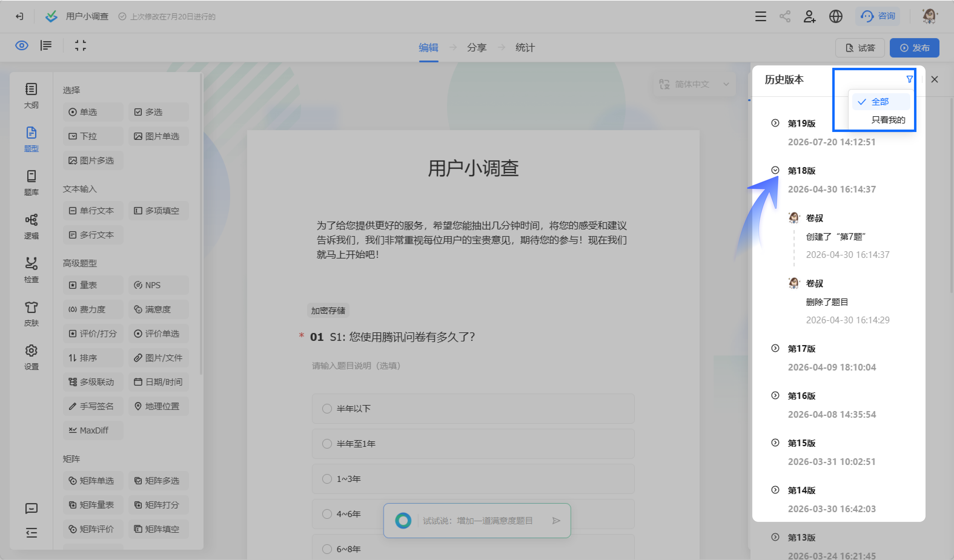Collapse the sidebar with the indent icon
The image size is (954, 560).
pyautogui.click(x=31, y=533)
